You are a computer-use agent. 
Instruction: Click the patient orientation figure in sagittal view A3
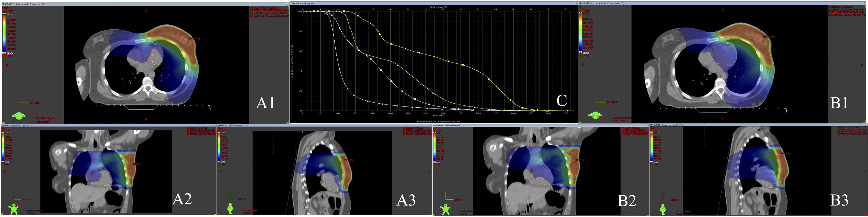tap(230, 209)
